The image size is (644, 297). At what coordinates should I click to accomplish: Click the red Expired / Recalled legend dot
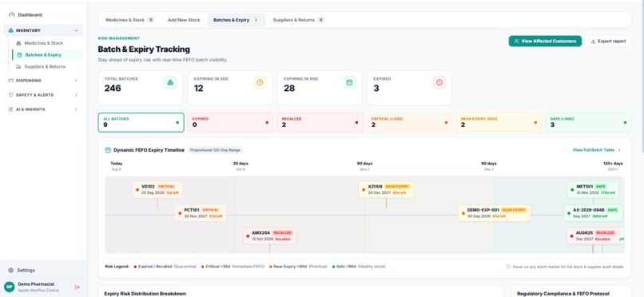pyautogui.click(x=135, y=267)
